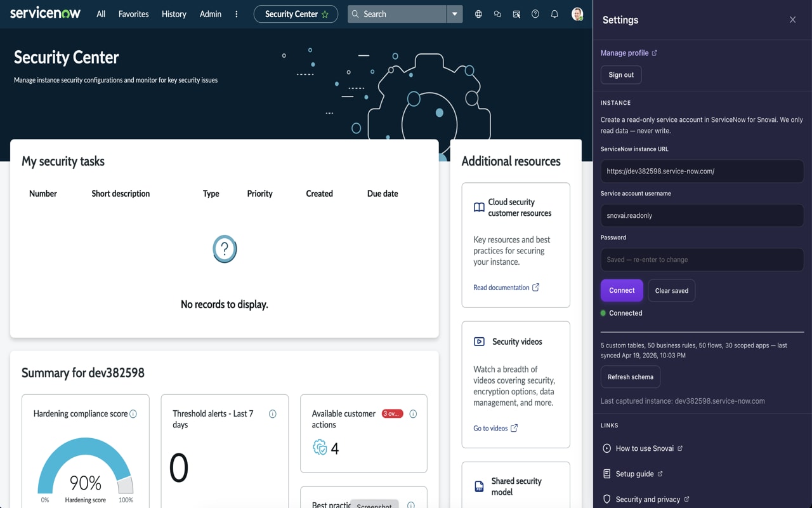Click the Refresh schema button
The height and width of the screenshot is (508, 812).
click(x=631, y=377)
